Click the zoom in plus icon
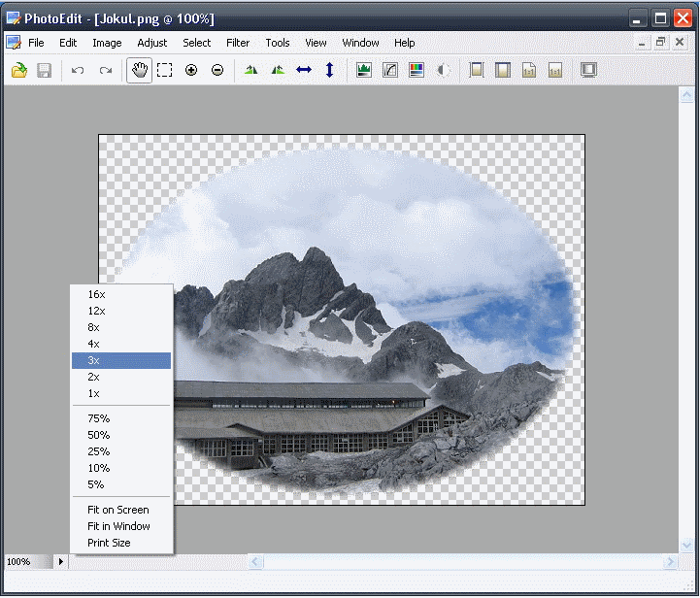Viewport: 700px width, 598px height. point(191,70)
